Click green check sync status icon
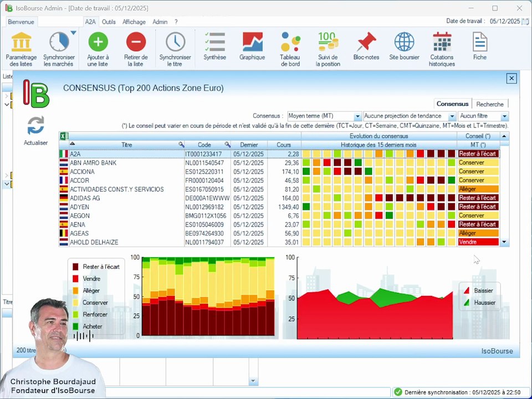 (x=398, y=392)
